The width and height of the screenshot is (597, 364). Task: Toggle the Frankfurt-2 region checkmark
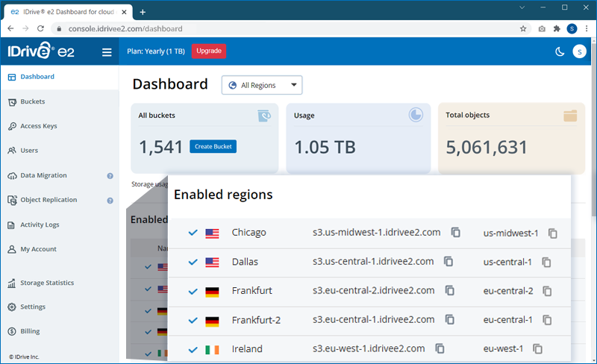[x=193, y=321]
